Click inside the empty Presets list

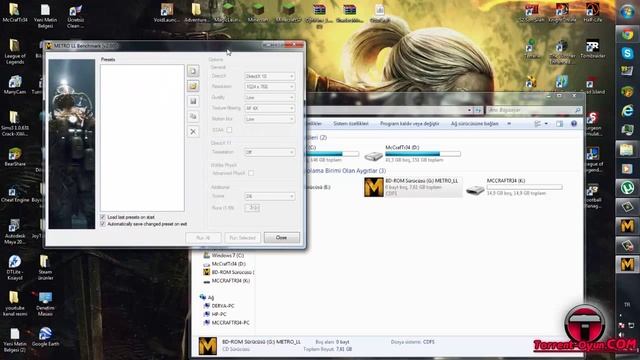click(142, 138)
